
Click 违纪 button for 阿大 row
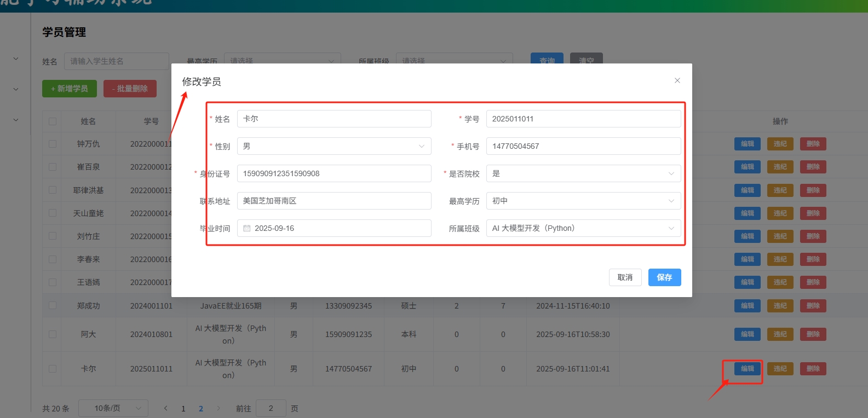pos(780,334)
